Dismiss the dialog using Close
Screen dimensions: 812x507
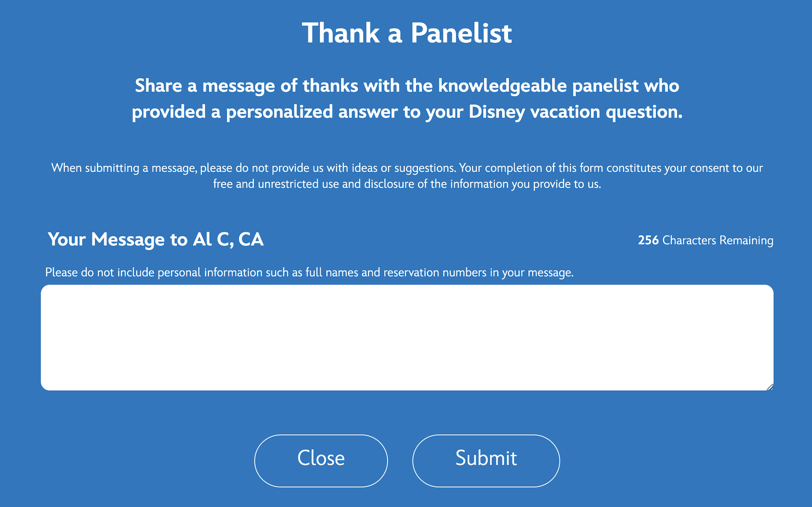[x=321, y=460]
